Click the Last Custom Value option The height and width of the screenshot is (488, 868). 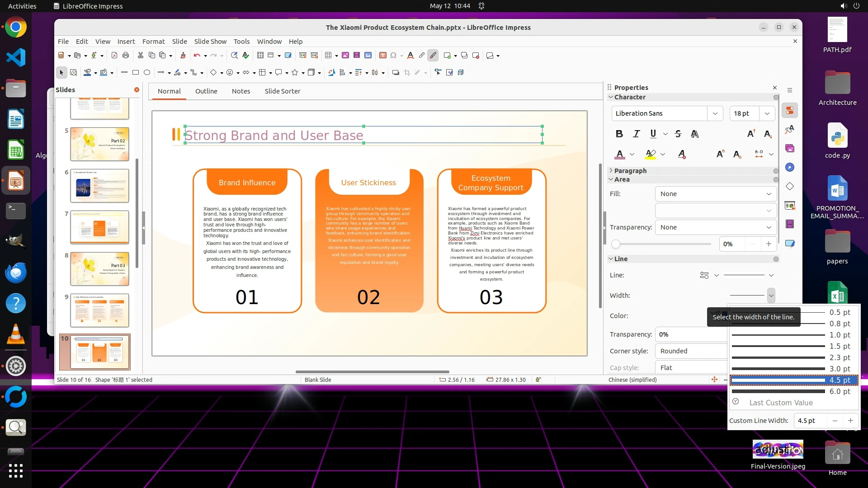pyautogui.click(x=781, y=403)
